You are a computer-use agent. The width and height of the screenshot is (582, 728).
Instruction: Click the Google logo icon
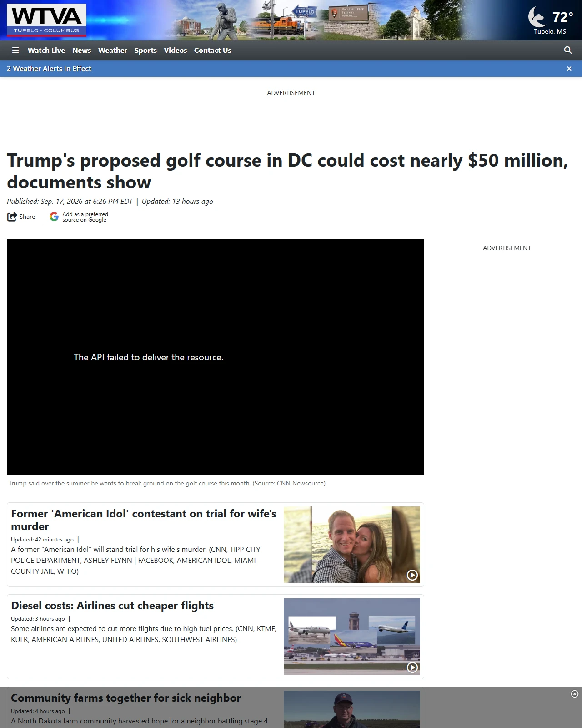pos(54,217)
